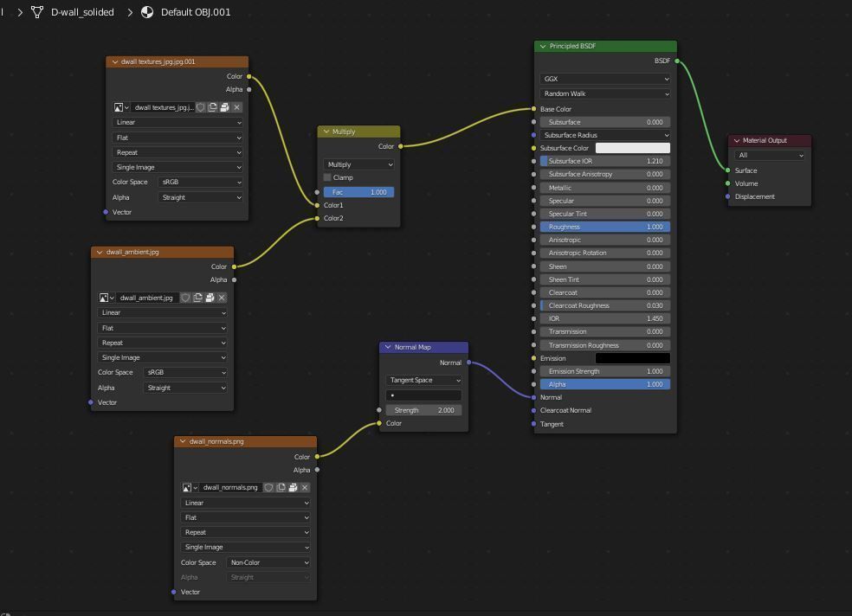Open image browser in dwall_ambient node
This screenshot has height=616, width=852.
(x=106, y=298)
